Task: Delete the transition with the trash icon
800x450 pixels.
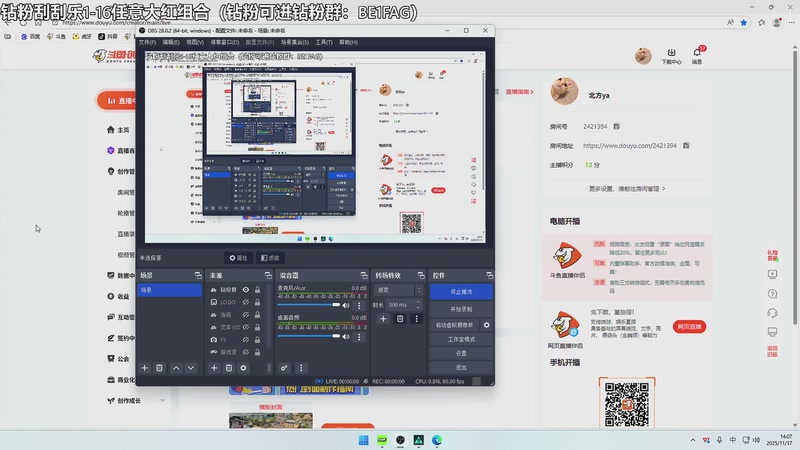Action: tap(400, 319)
